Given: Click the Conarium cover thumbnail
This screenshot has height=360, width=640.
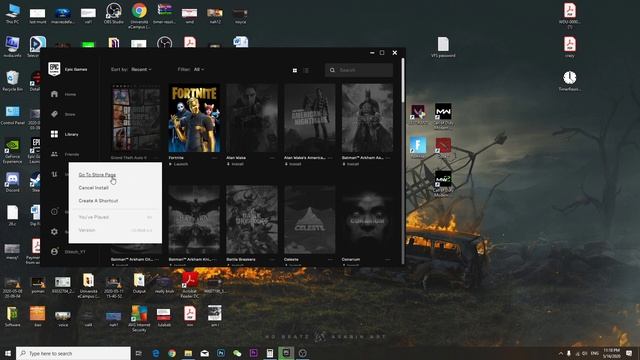Looking at the screenshot, I should (368, 220).
